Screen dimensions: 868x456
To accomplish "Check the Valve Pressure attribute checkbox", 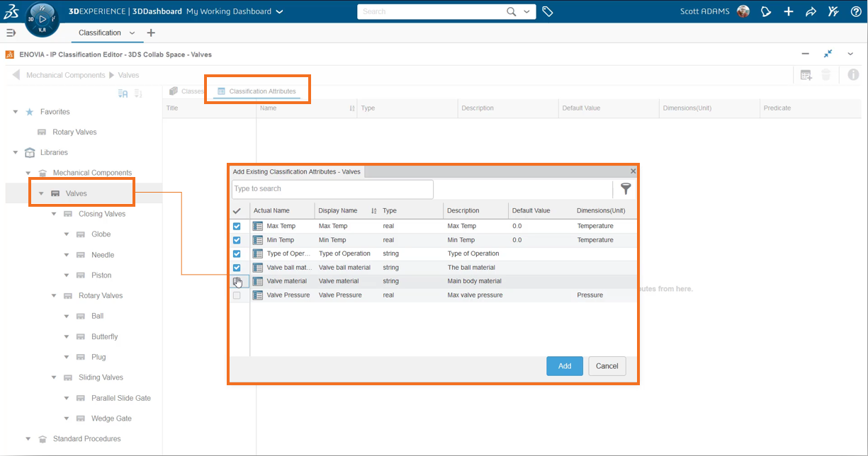I will pos(237,295).
